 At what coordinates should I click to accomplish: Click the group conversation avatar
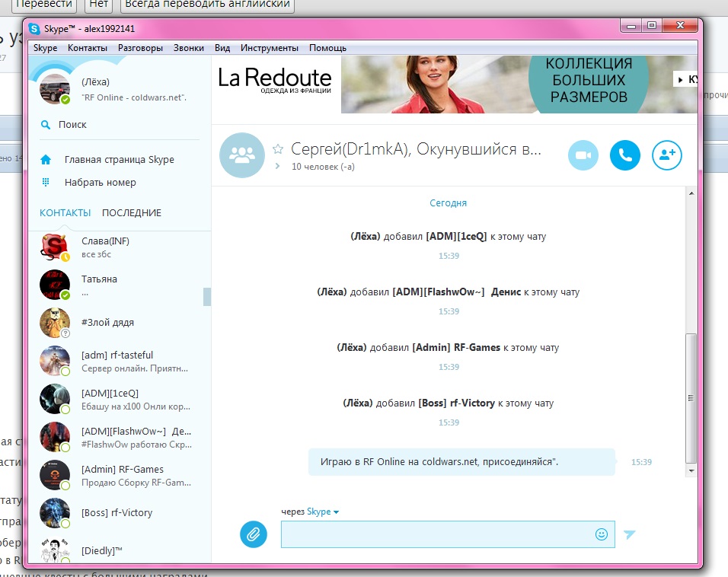pyautogui.click(x=242, y=155)
